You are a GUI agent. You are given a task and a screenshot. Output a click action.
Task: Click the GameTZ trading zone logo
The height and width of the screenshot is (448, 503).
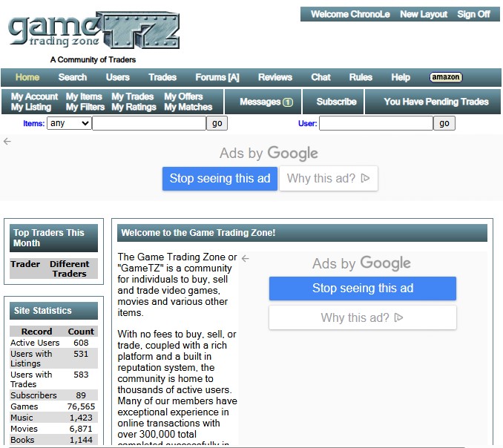click(x=93, y=30)
